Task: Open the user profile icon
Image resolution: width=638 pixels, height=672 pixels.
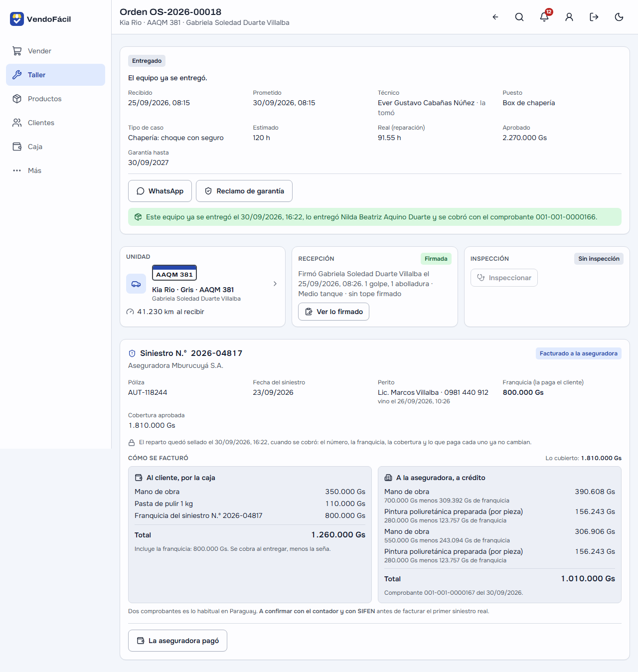Action: (x=569, y=17)
